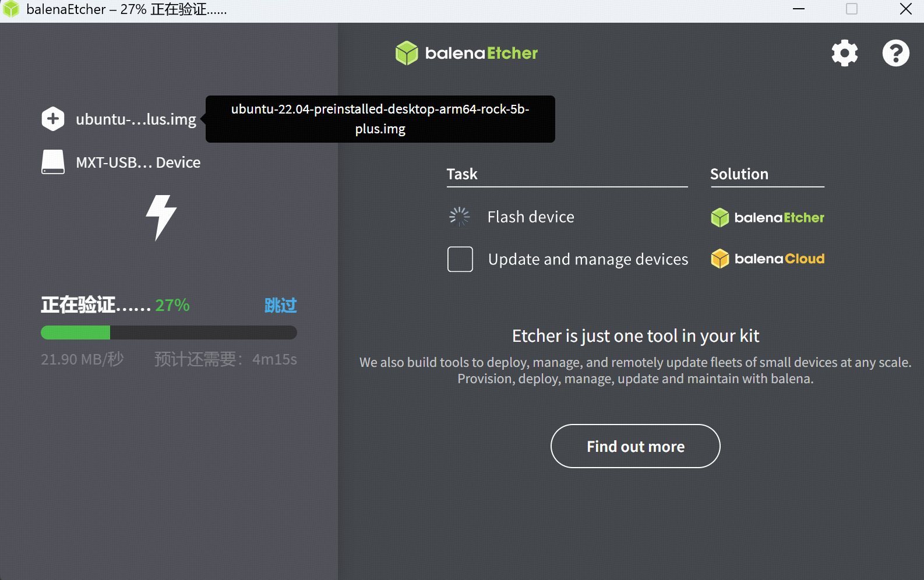This screenshot has width=924, height=580.
Task: Open the settings gear icon
Action: (x=844, y=54)
